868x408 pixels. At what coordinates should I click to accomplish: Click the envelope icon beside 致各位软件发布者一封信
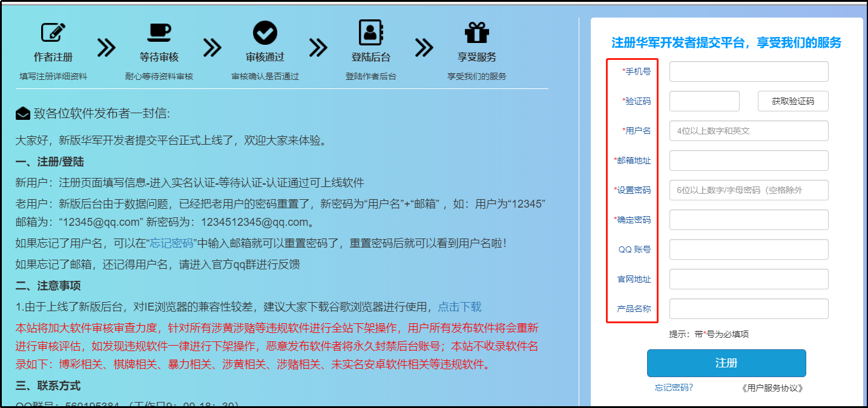[23, 113]
